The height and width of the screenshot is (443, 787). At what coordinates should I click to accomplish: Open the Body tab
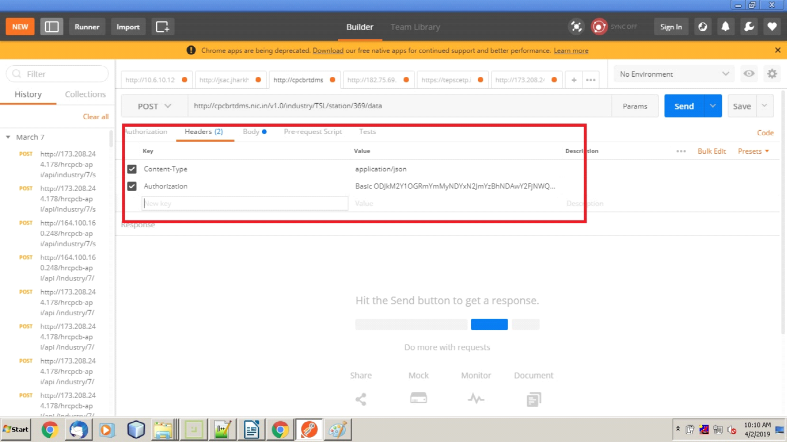click(254, 131)
